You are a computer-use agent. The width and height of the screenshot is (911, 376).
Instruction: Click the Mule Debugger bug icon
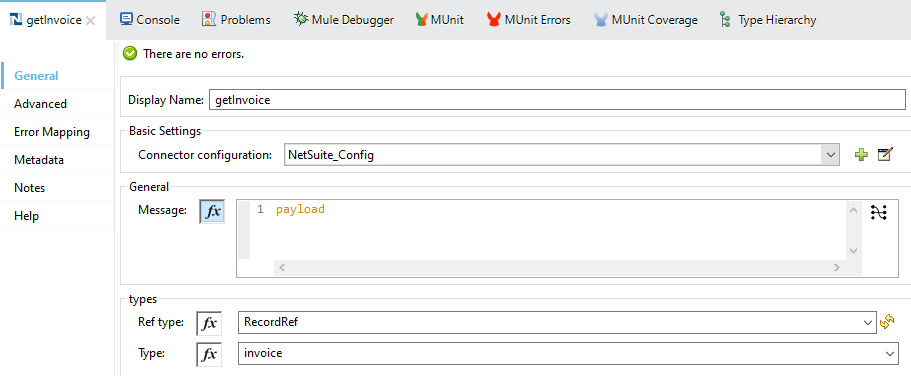pos(301,19)
